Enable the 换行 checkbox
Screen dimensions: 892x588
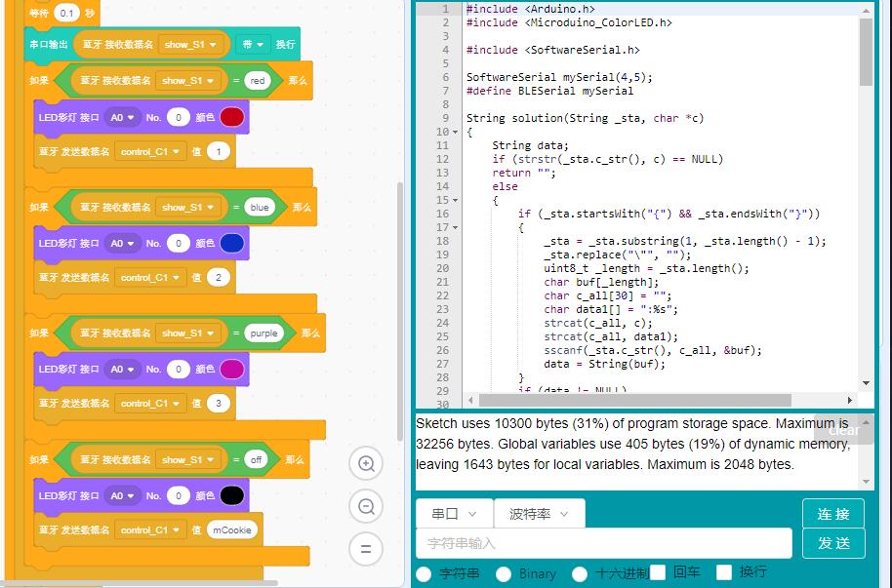click(723, 572)
